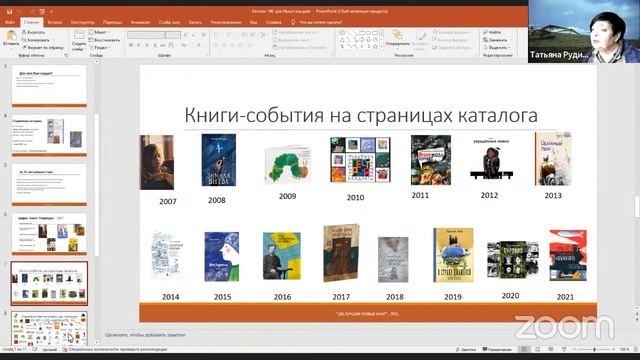Click the font name box
Screen dimensions: 640x360
click(x=147, y=35)
